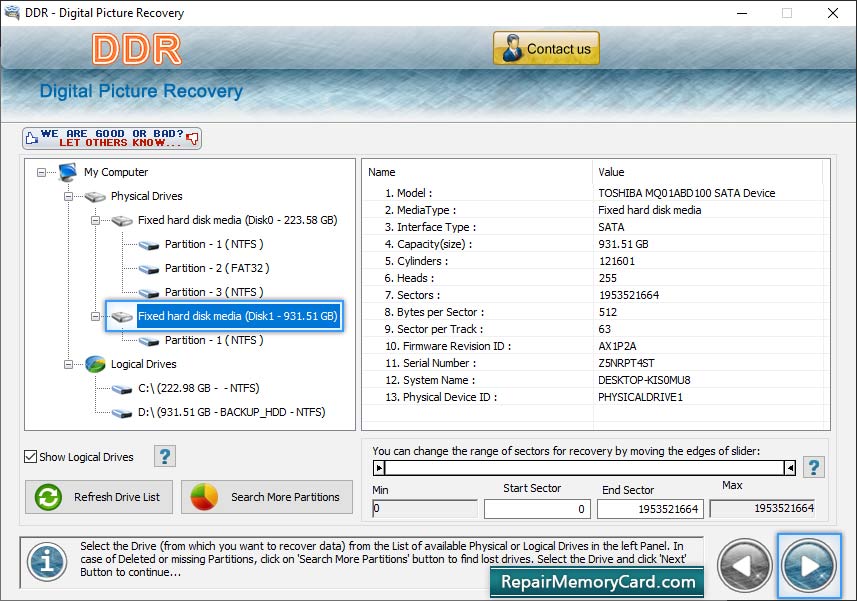Collapse the My Computer tree node
This screenshot has width=857, height=601.
pyautogui.click(x=42, y=173)
